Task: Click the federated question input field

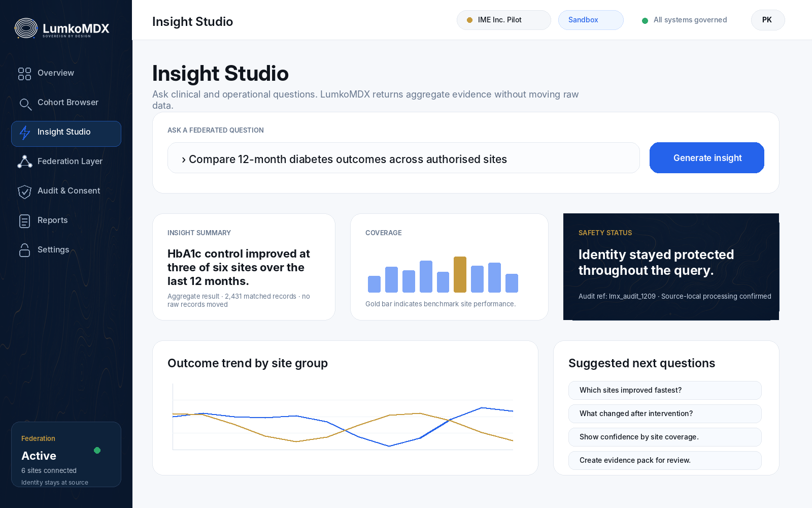Action: tap(403, 158)
